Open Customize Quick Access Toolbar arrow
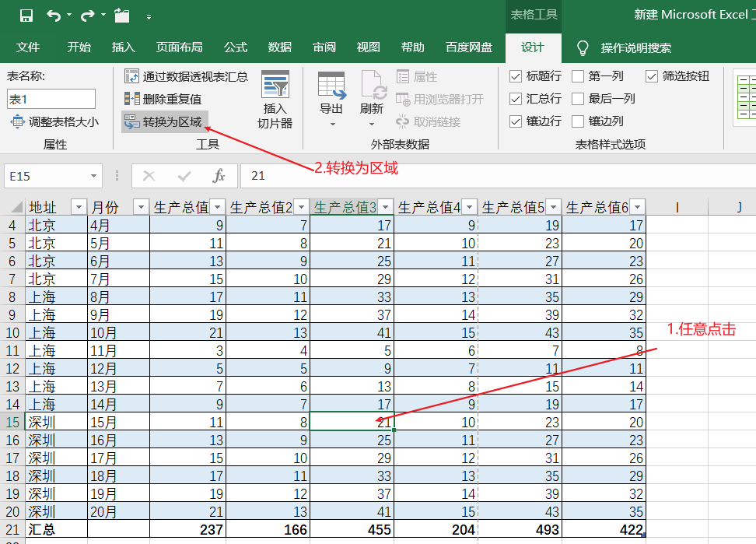The width and height of the screenshot is (756, 544). point(149,17)
